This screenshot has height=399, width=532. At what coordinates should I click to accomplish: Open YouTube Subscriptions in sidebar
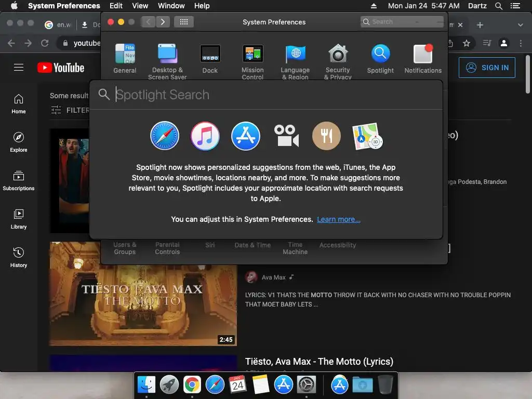(x=19, y=181)
